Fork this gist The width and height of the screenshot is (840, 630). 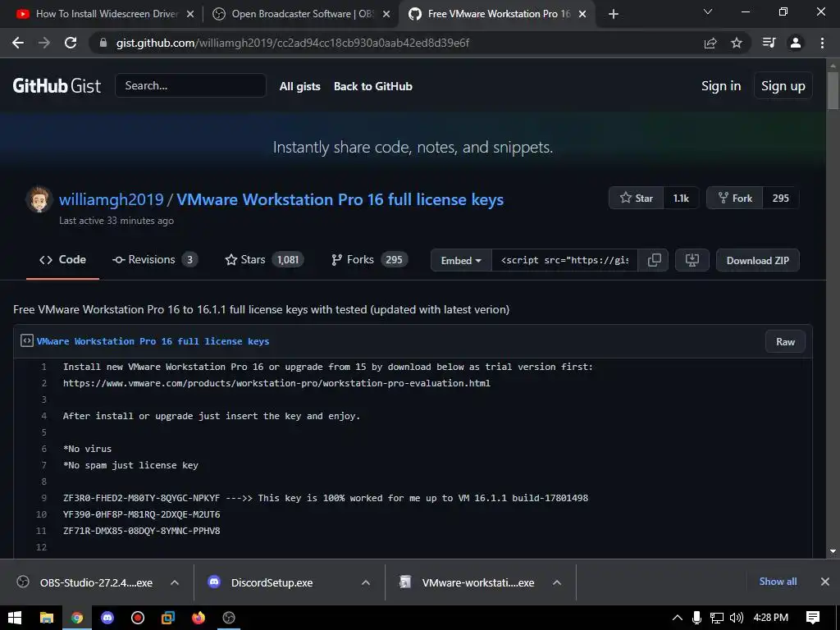coord(735,199)
